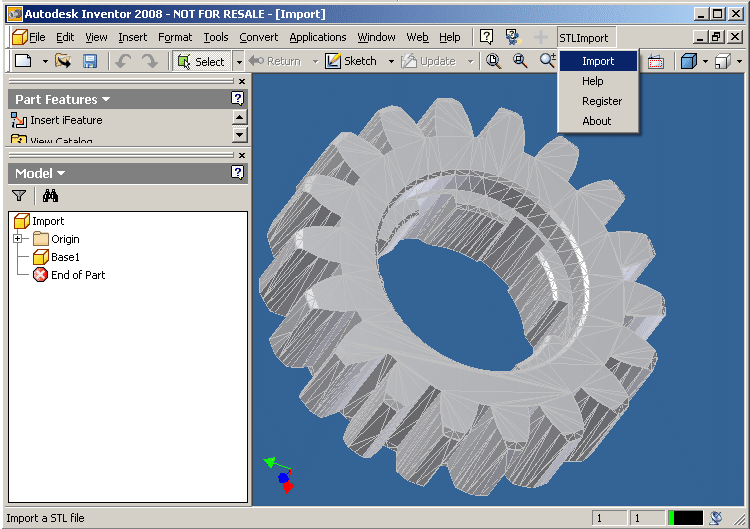The image size is (750, 529).
Task: Activate the Select tool button
Action: point(202,61)
